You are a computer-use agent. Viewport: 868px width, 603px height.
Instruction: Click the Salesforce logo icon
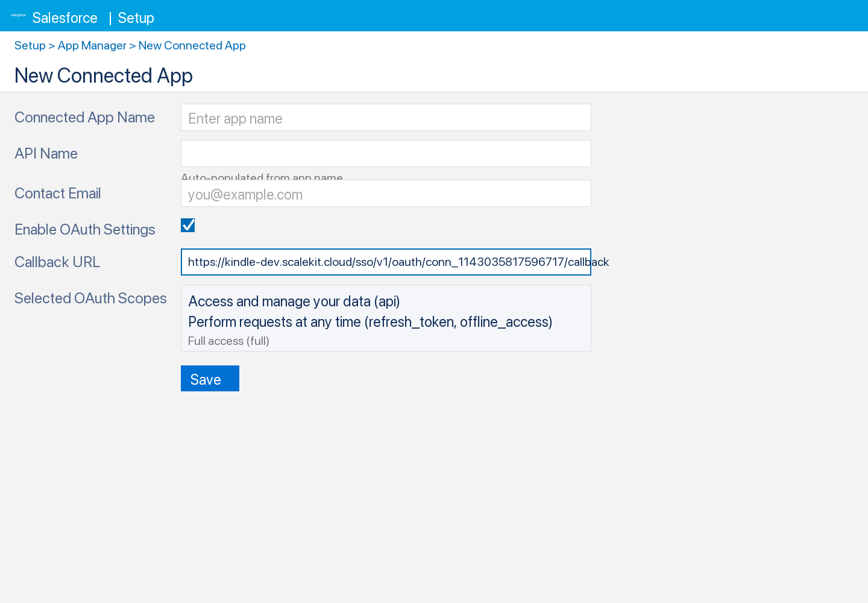pyautogui.click(x=17, y=16)
